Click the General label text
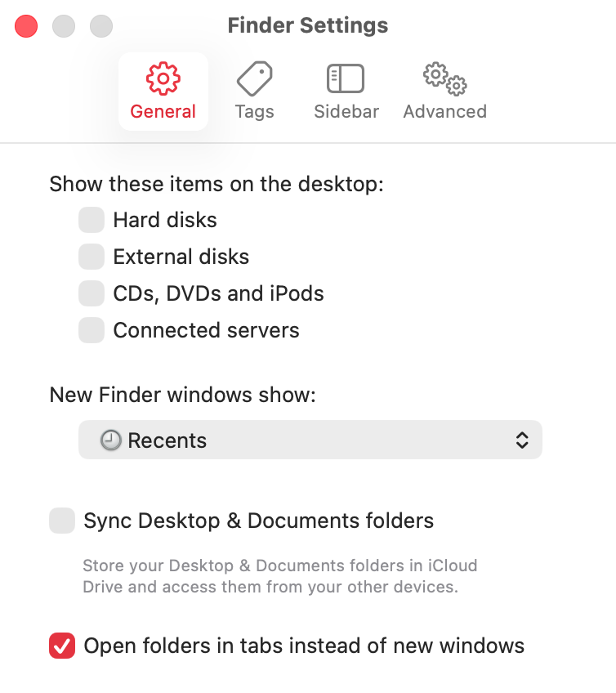 point(163,112)
